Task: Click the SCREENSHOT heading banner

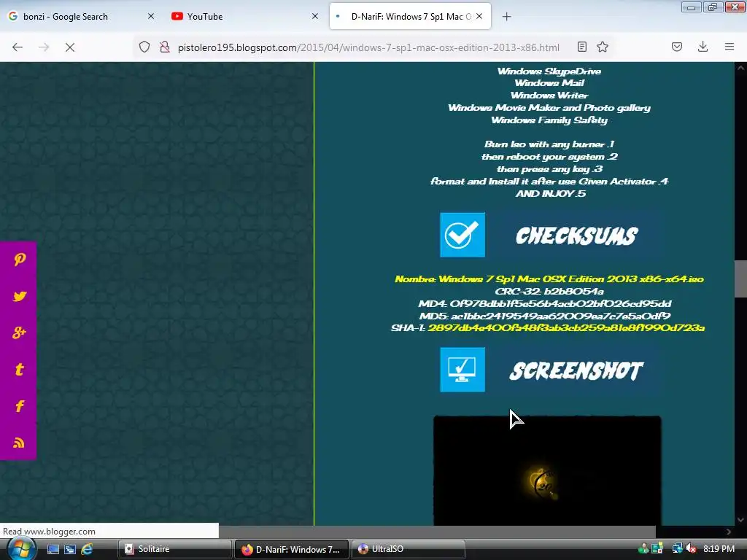Action: coord(576,371)
